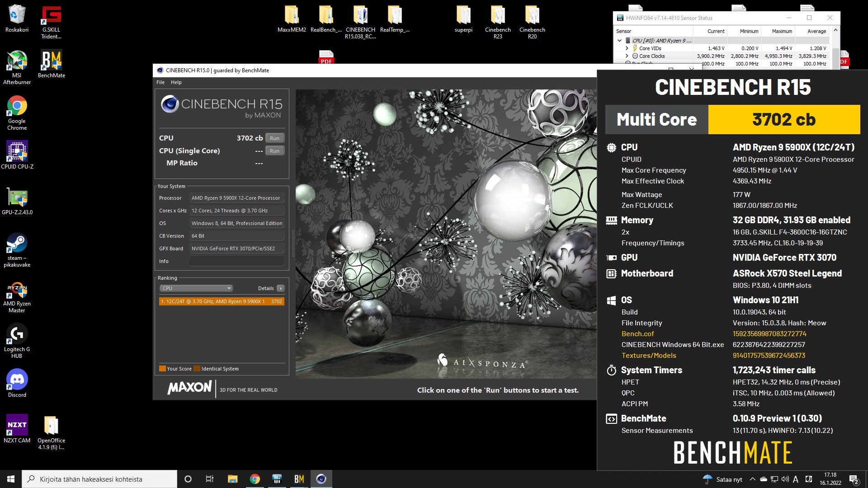Open OpenOffice 4.1.9 installer folder
Viewport: 868px width, 488px height.
51,432
